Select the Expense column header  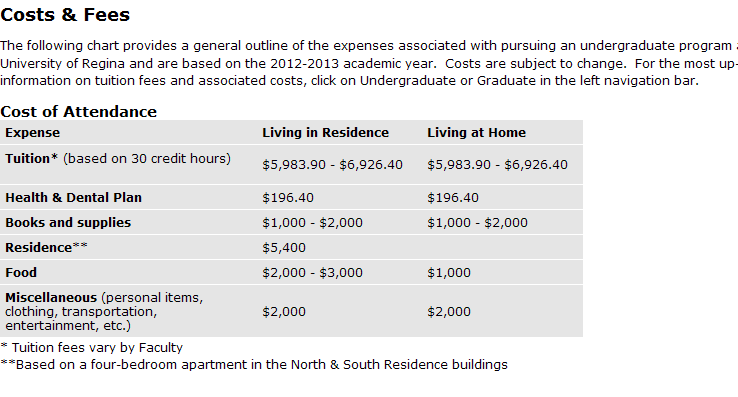coord(32,133)
